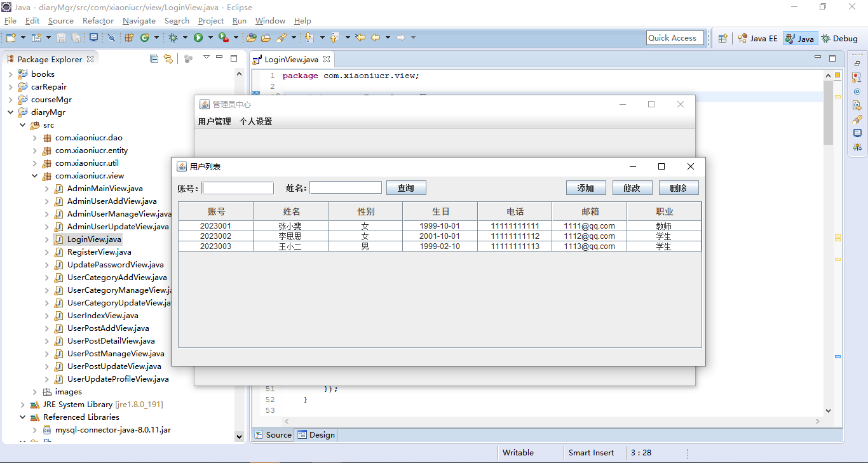Select the table row for 张小斐
The width and height of the screenshot is (868, 463).
(440, 226)
